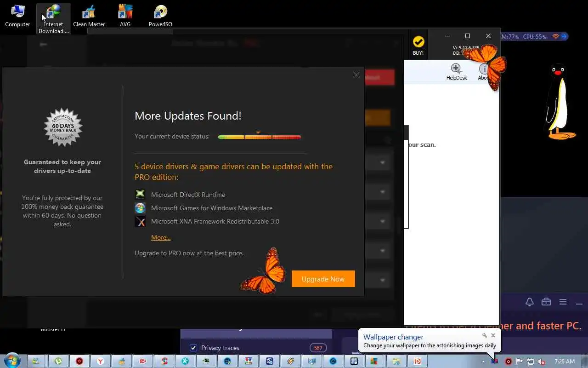588x368 pixels.
Task: Click the notification bell icon
Action: tap(530, 302)
